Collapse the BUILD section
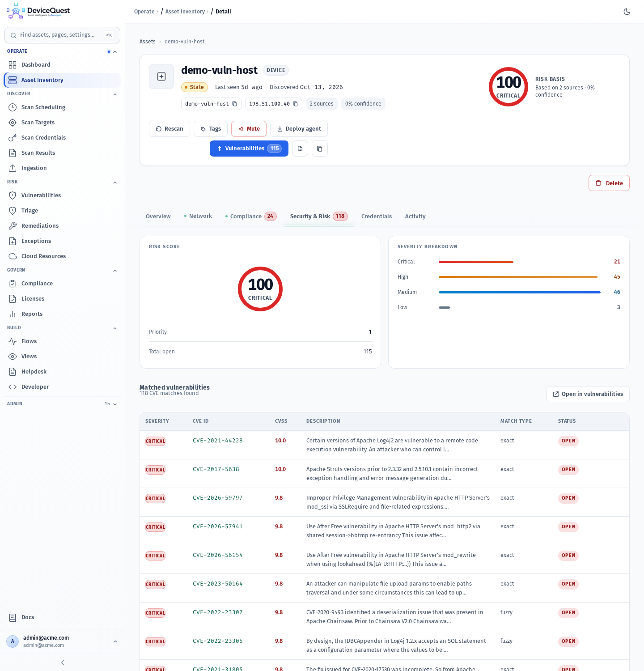The width and height of the screenshot is (644, 671). pyautogui.click(x=115, y=328)
